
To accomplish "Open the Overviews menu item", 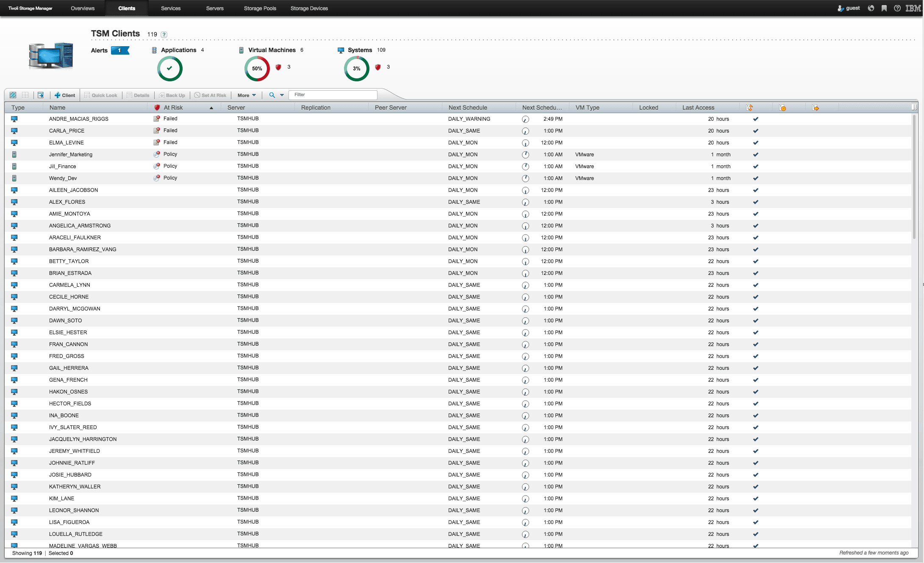I will [x=82, y=8].
